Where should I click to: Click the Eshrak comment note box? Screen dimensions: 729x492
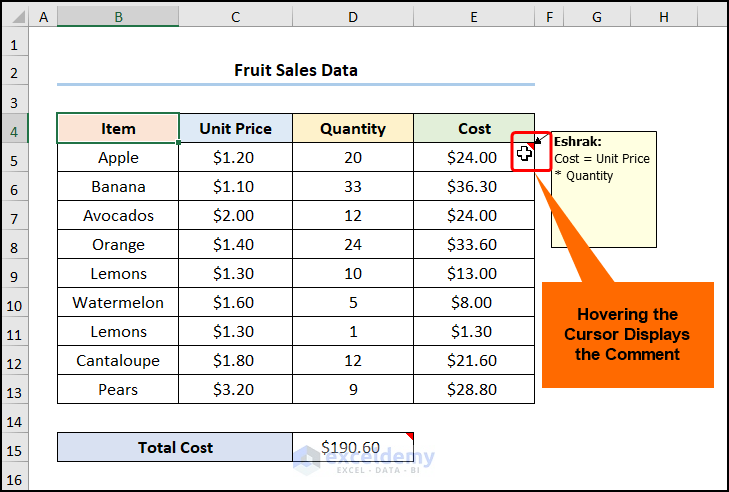click(604, 189)
